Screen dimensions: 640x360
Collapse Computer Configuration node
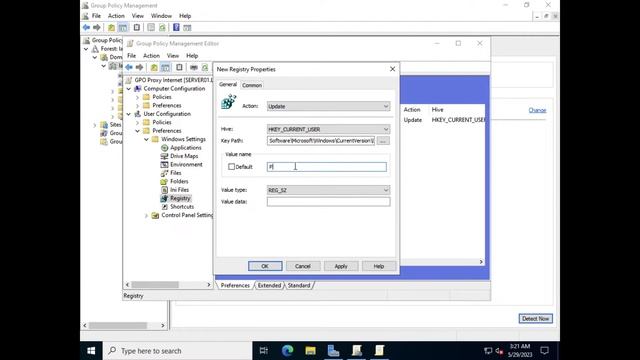(x=129, y=89)
